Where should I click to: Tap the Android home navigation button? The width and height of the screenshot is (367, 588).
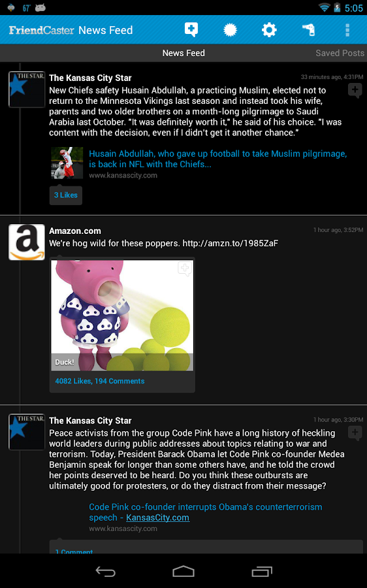(x=183, y=571)
